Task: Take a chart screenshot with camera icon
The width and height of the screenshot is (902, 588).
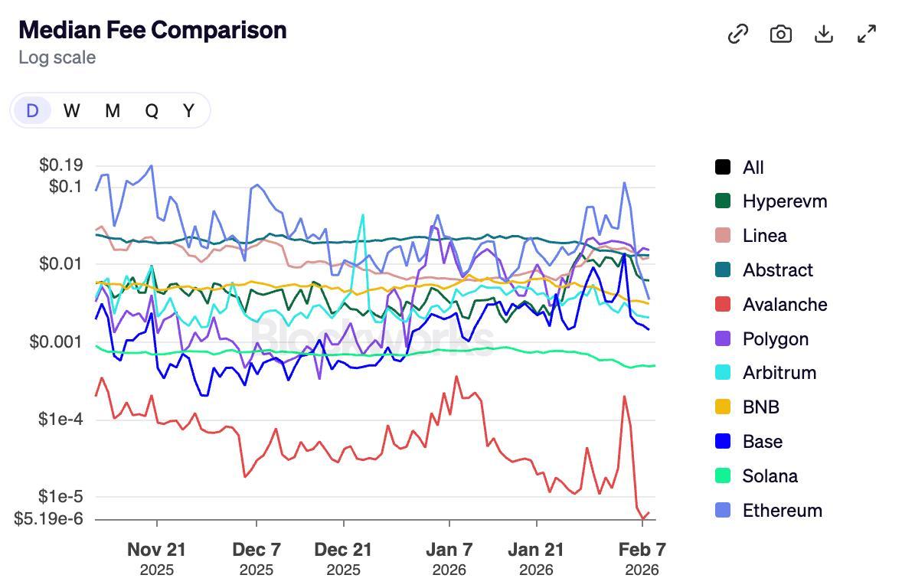Action: (x=780, y=34)
